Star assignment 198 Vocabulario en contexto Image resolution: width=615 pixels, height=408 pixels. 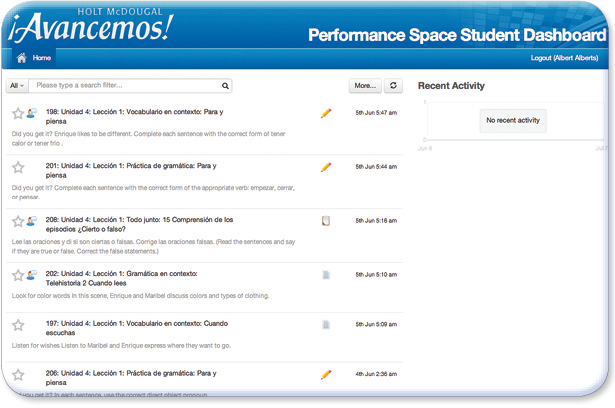pos(18,114)
